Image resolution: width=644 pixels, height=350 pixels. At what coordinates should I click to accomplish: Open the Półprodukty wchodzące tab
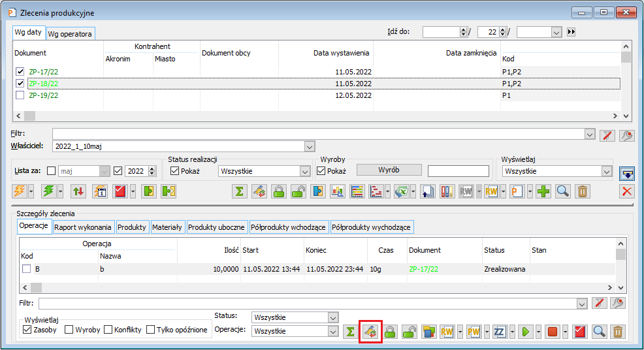(x=288, y=227)
